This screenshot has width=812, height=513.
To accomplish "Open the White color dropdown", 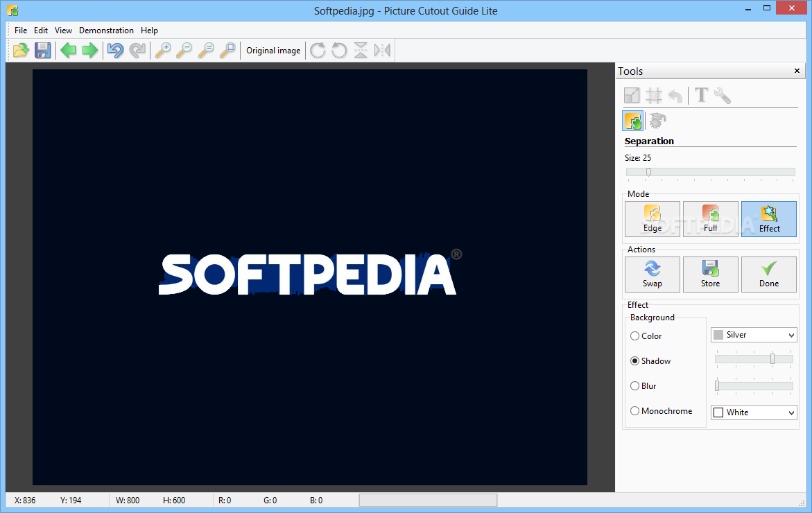I will [x=754, y=412].
